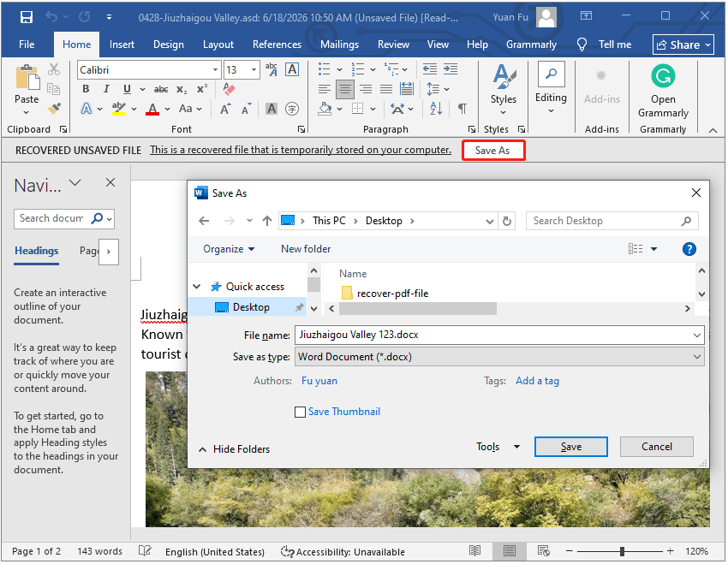This screenshot has width=728, height=564.
Task: Click the Cut scissors icon
Action: [54, 69]
